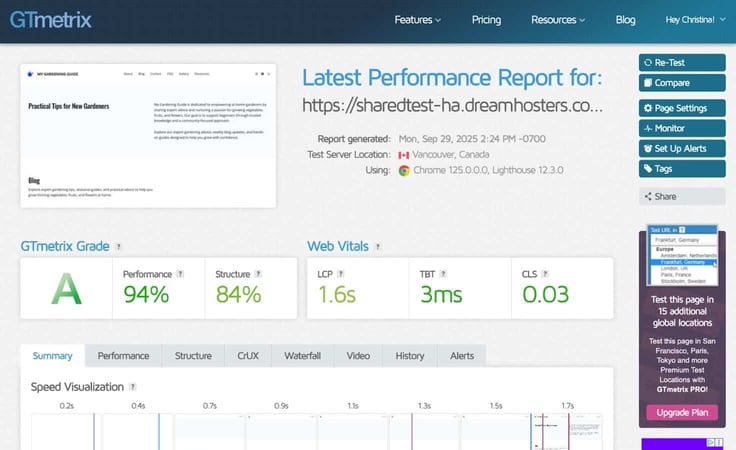Open the Features dropdown menu
The height and width of the screenshot is (450, 736).
pyautogui.click(x=417, y=20)
